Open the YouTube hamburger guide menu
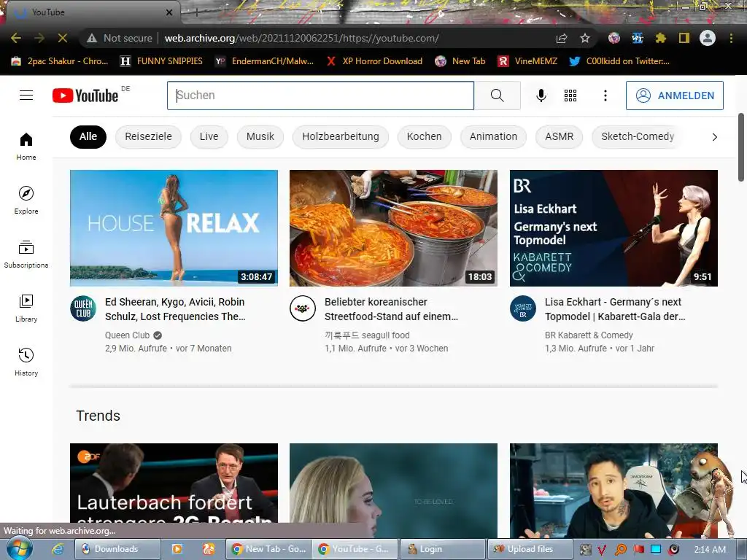747x560 pixels. [26, 96]
